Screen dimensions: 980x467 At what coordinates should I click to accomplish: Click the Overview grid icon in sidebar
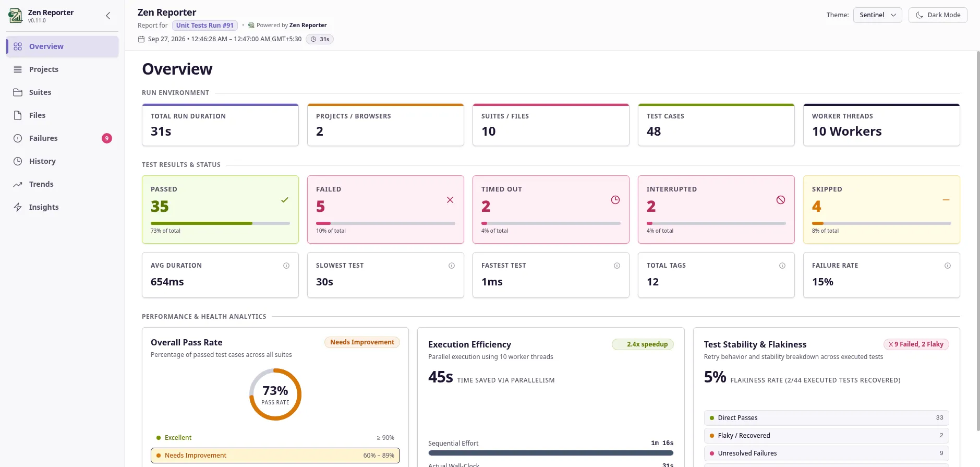click(x=18, y=46)
